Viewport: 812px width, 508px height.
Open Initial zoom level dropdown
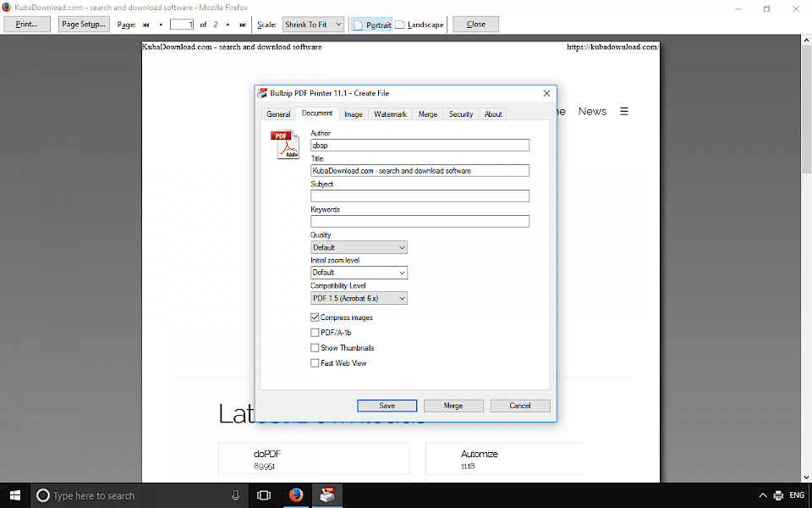click(359, 273)
